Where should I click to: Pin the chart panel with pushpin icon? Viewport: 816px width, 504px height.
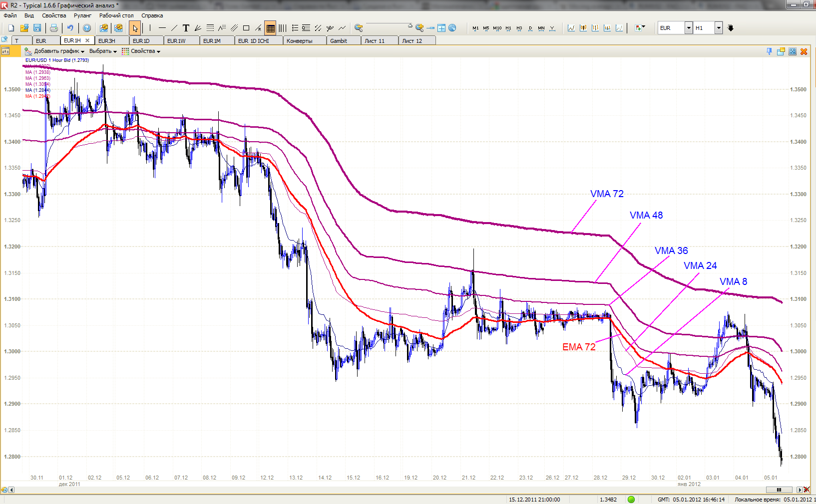(769, 51)
